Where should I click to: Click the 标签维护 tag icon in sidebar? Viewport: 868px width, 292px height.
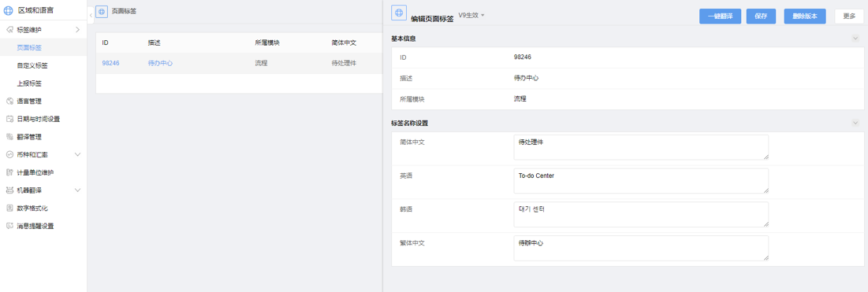[9, 29]
